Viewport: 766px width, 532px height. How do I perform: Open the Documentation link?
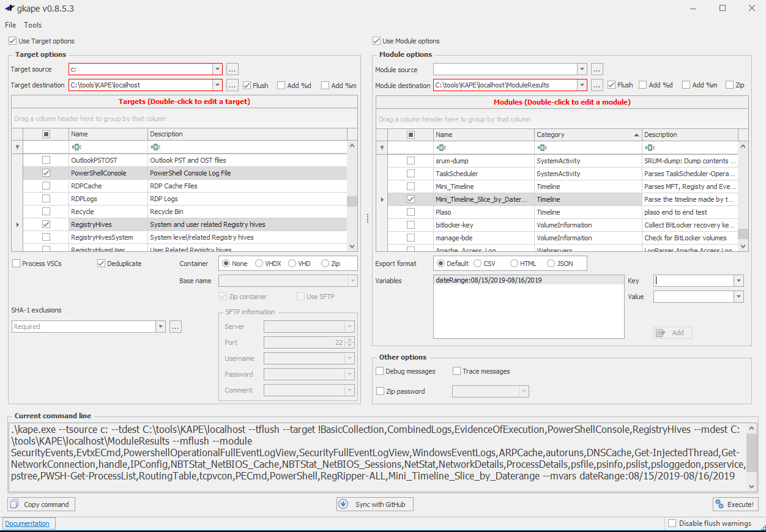pyautogui.click(x=28, y=523)
